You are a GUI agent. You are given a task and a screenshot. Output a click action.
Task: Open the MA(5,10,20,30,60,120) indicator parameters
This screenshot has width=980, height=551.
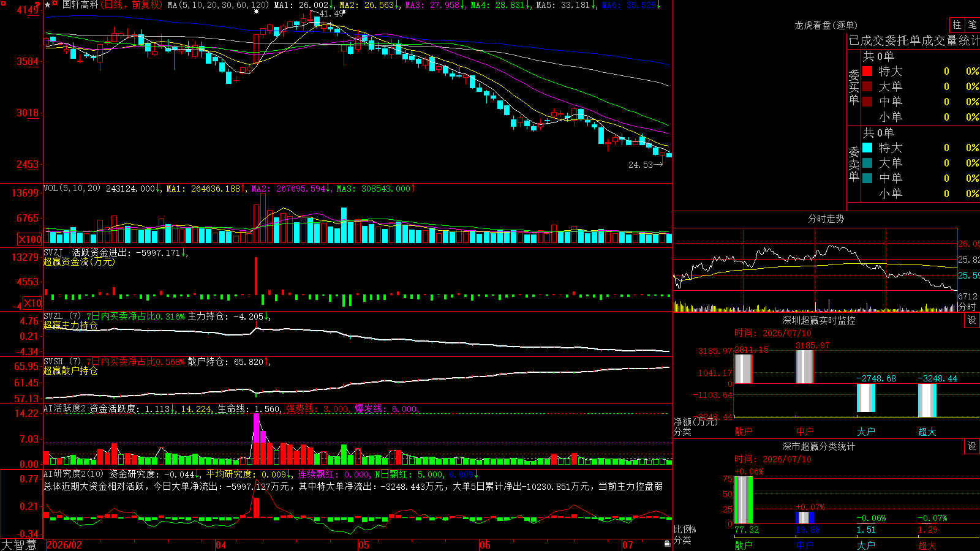click(x=217, y=5)
